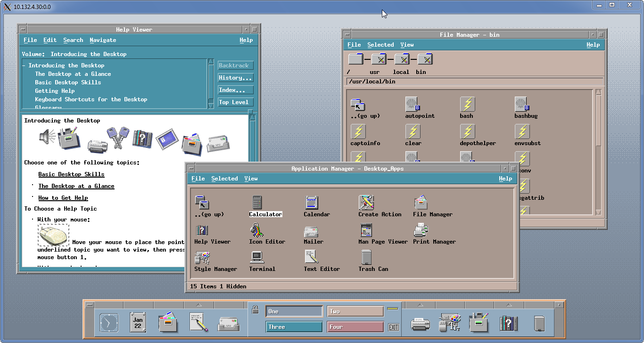Open the Navigate menu in Help Viewer
The image size is (644, 343).
(103, 40)
